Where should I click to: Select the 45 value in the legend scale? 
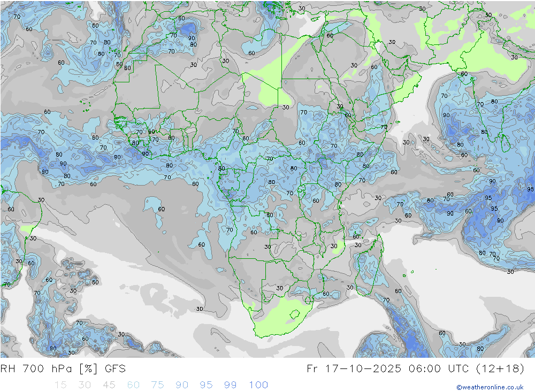pyautogui.click(x=109, y=385)
